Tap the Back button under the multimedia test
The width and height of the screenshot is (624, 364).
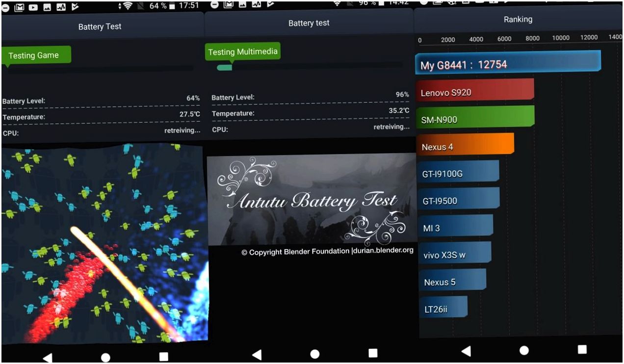pyautogui.click(x=256, y=354)
